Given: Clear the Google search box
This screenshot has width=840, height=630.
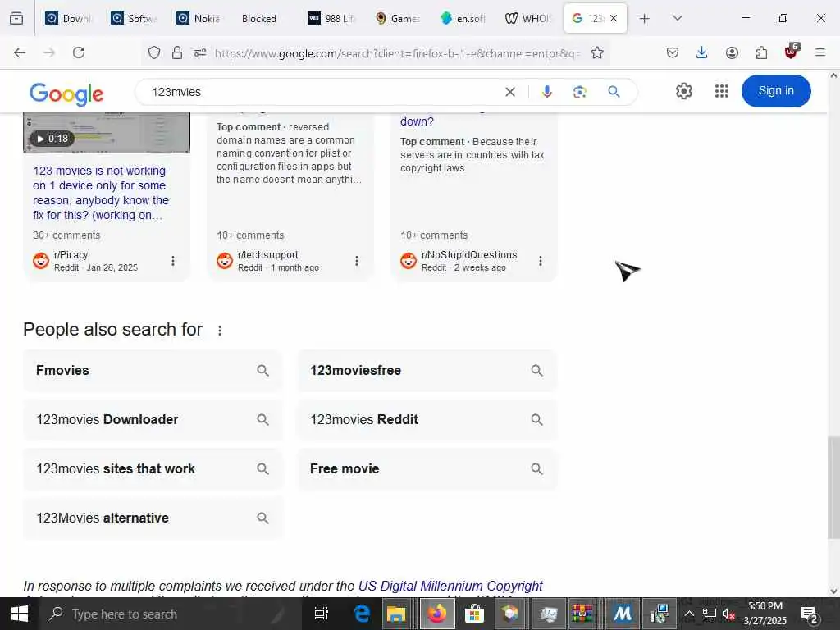Looking at the screenshot, I should coord(510,92).
